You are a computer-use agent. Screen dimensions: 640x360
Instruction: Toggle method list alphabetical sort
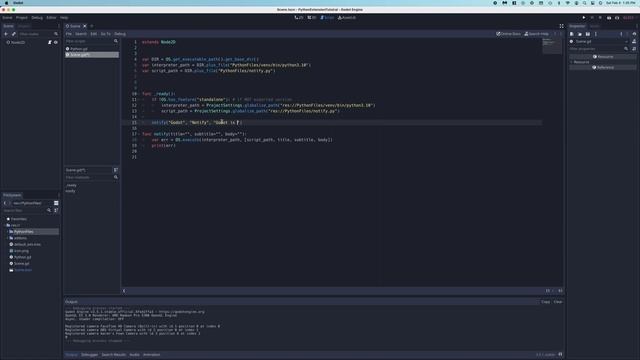(x=116, y=170)
